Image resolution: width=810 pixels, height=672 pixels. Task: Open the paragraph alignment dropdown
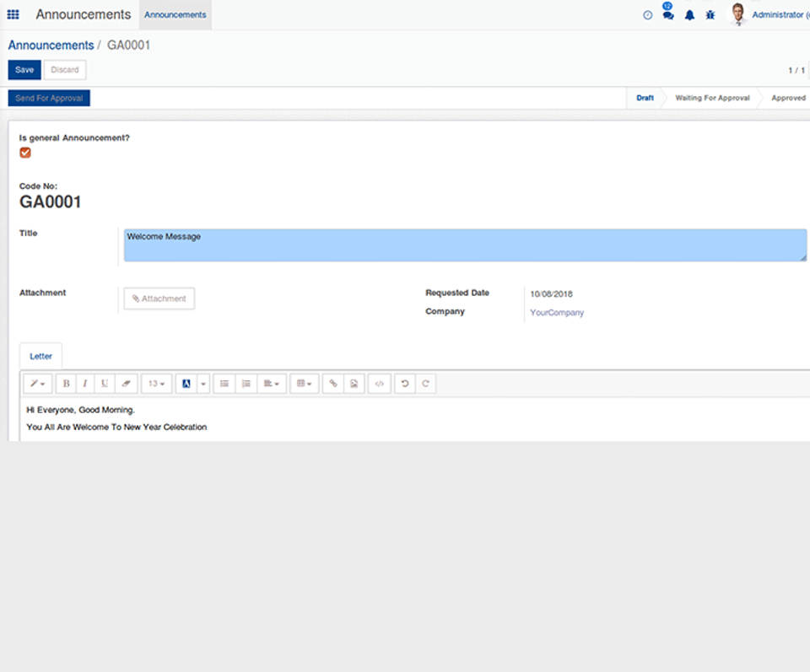[x=272, y=384]
